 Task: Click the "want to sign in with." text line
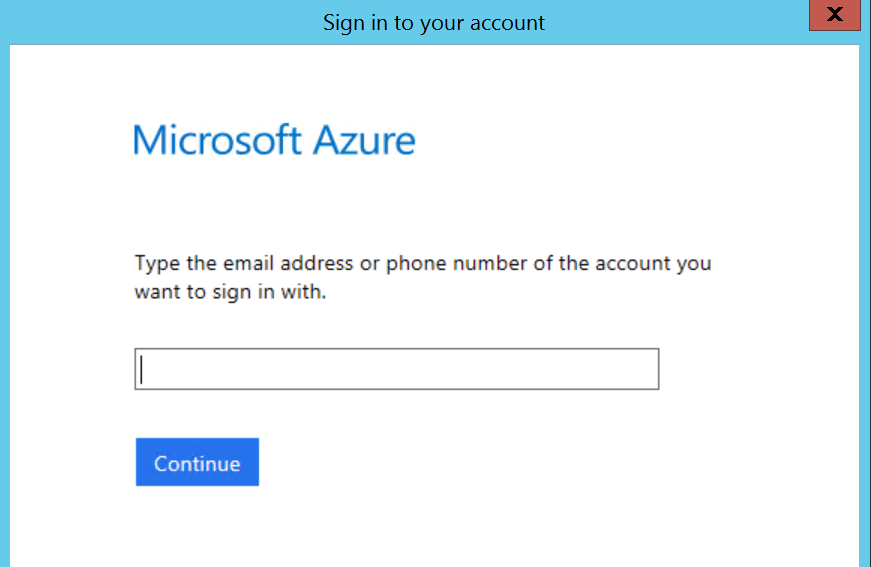tap(231, 294)
